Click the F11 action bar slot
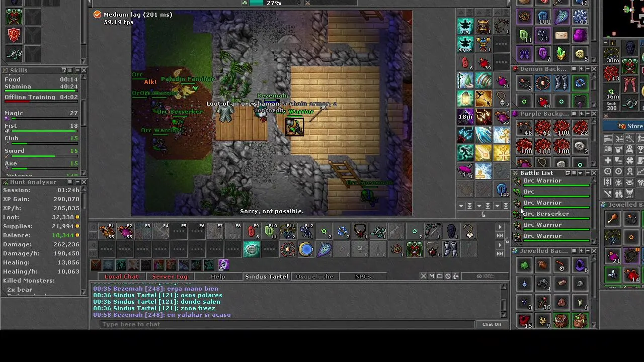The width and height of the screenshot is (644, 362). [288, 231]
